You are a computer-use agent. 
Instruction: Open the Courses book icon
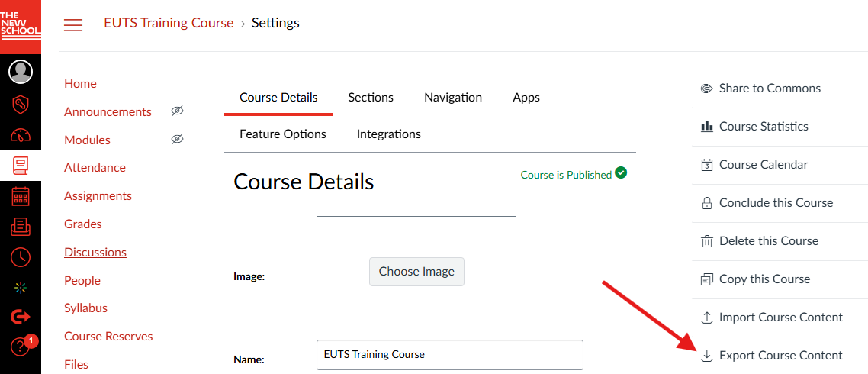[21, 166]
